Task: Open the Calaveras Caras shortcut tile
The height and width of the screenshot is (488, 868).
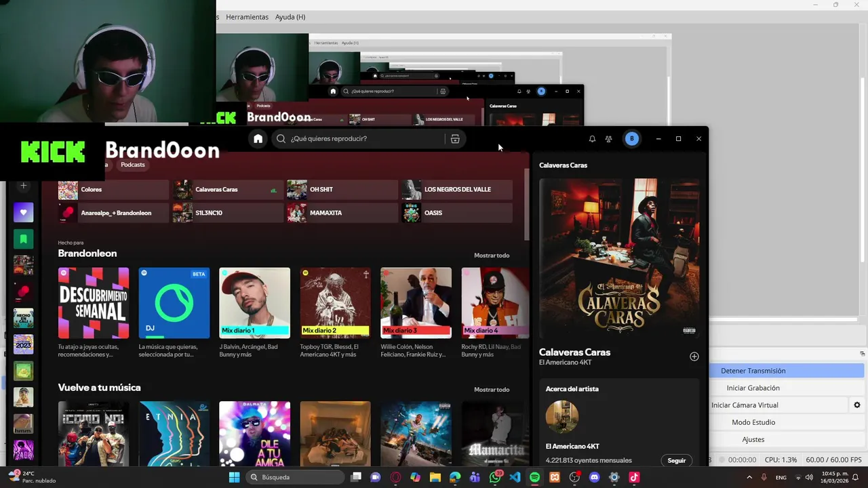Action: tap(228, 190)
